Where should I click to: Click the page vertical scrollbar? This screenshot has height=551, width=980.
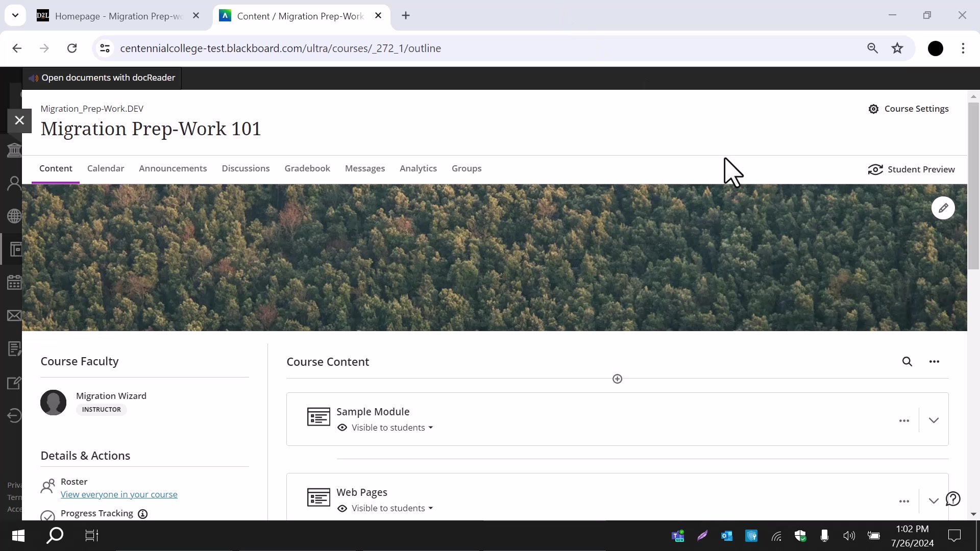pyautogui.click(x=973, y=186)
